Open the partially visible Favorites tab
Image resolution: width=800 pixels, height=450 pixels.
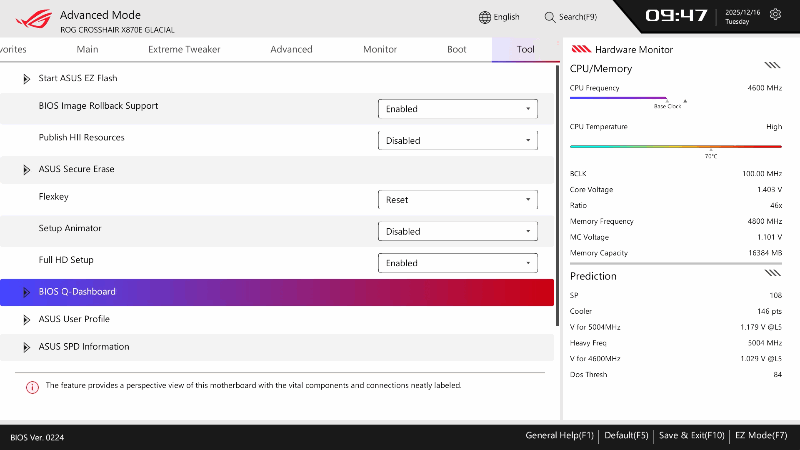(13, 49)
